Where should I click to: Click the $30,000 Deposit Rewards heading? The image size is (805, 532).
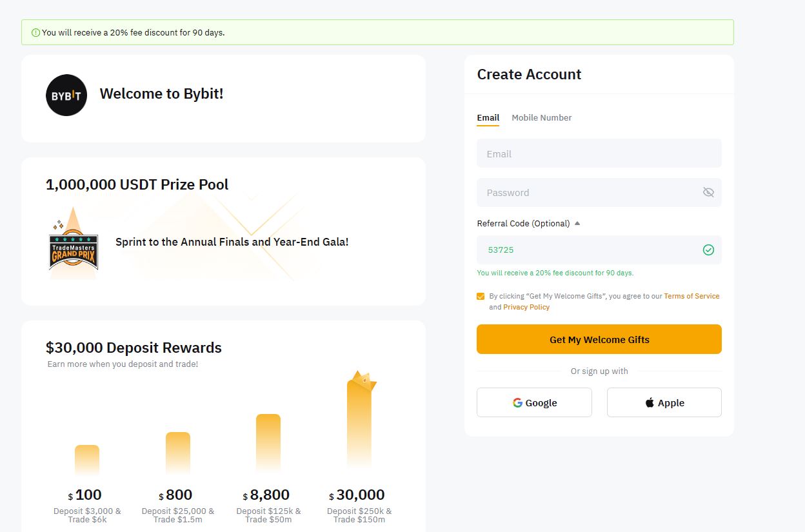[134, 348]
